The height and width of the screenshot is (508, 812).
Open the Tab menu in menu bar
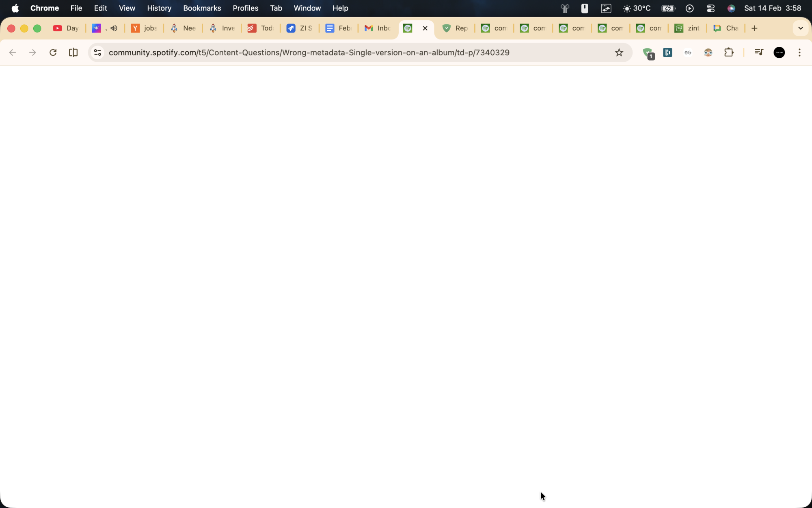coord(276,8)
